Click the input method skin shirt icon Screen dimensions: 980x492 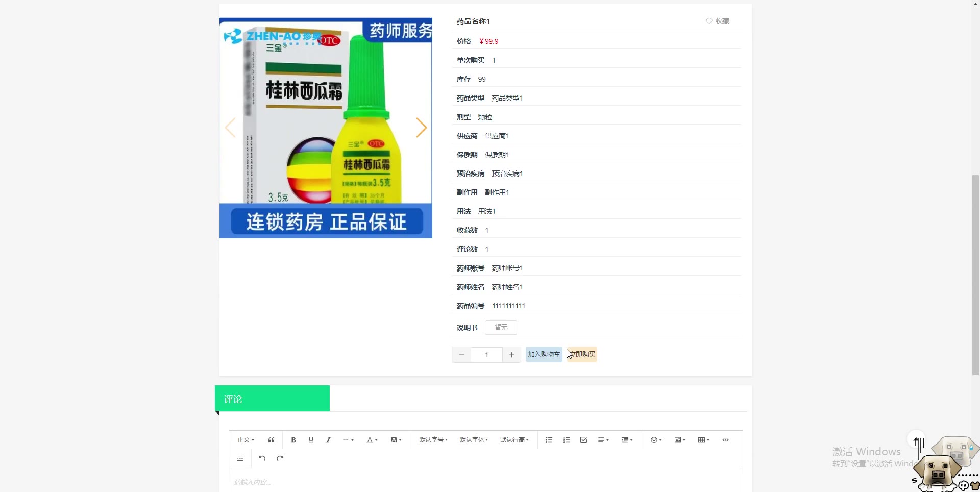[x=975, y=485]
